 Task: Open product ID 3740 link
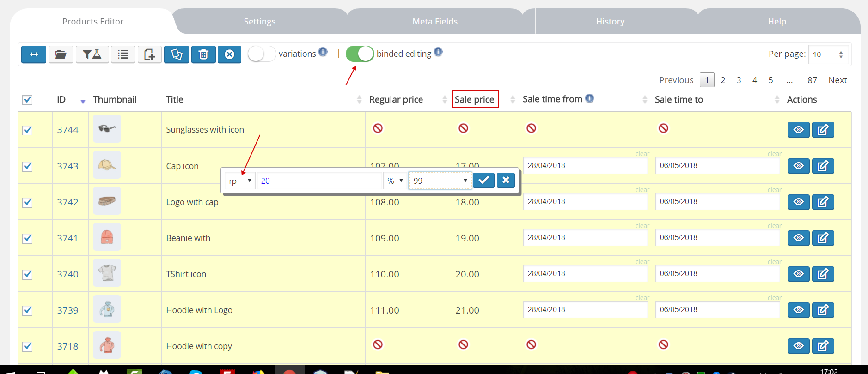tap(67, 274)
